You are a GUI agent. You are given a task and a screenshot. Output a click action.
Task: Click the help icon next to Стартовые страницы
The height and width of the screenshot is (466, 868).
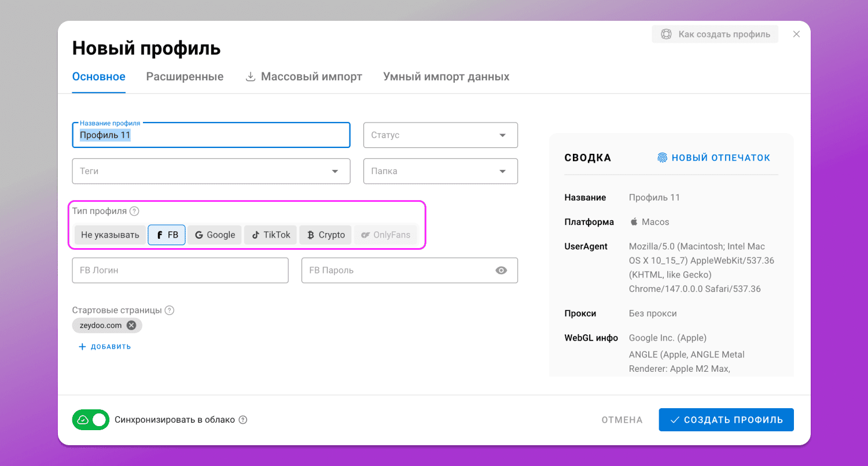pos(170,310)
